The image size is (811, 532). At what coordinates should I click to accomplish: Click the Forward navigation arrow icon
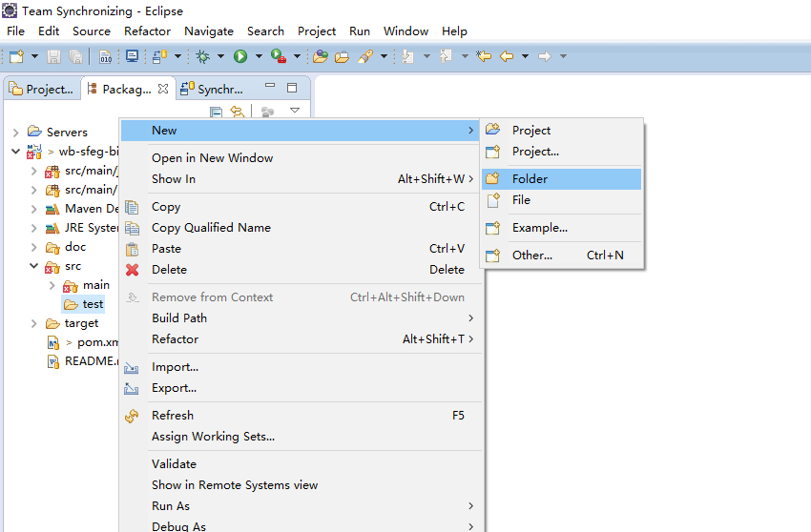pos(545,56)
